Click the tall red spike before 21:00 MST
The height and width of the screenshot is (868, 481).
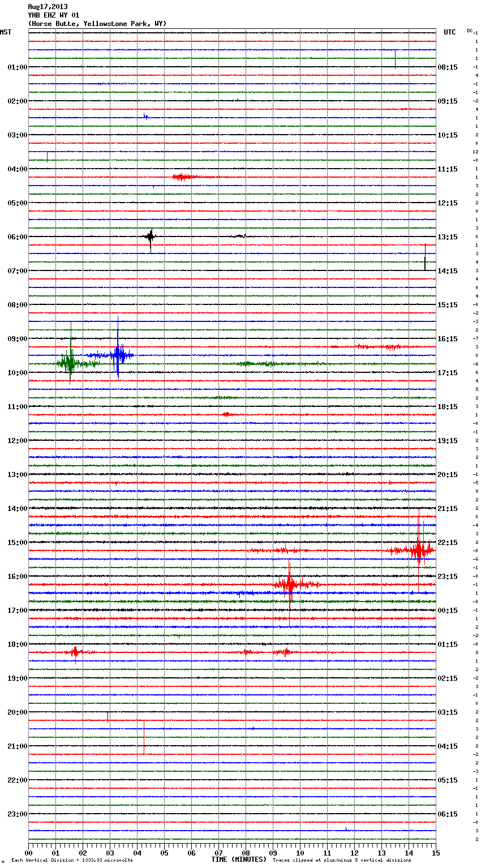click(x=144, y=737)
